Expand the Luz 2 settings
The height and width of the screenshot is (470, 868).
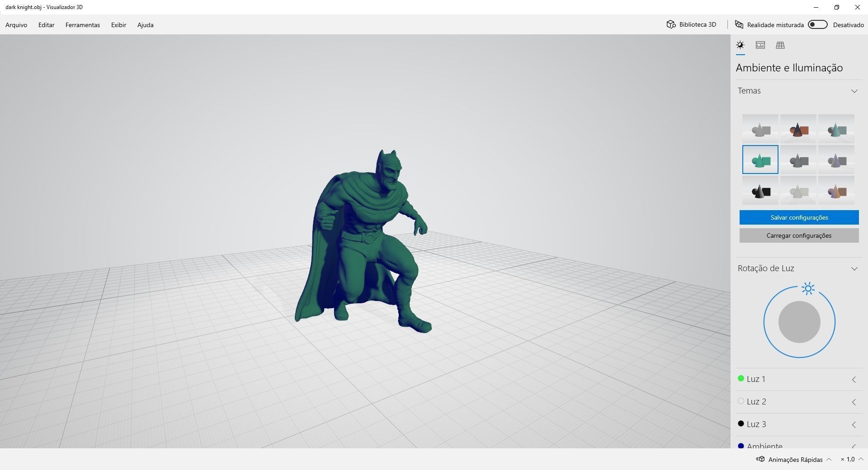(854, 402)
